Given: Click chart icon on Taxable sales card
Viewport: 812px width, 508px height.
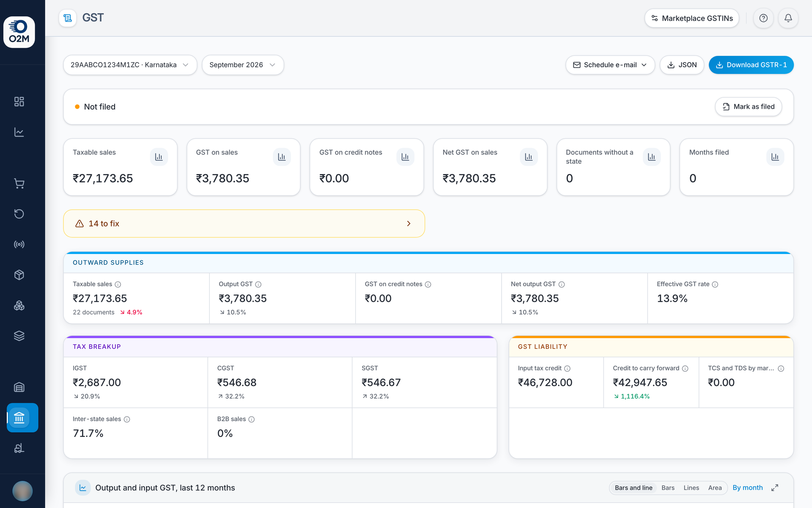Looking at the screenshot, I should pyautogui.click(x=159, y=157).
